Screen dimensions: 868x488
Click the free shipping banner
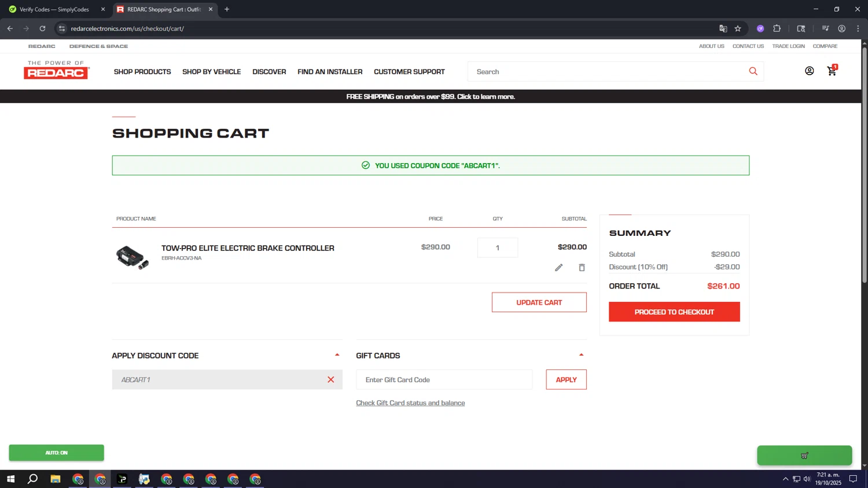pos(431,97)
